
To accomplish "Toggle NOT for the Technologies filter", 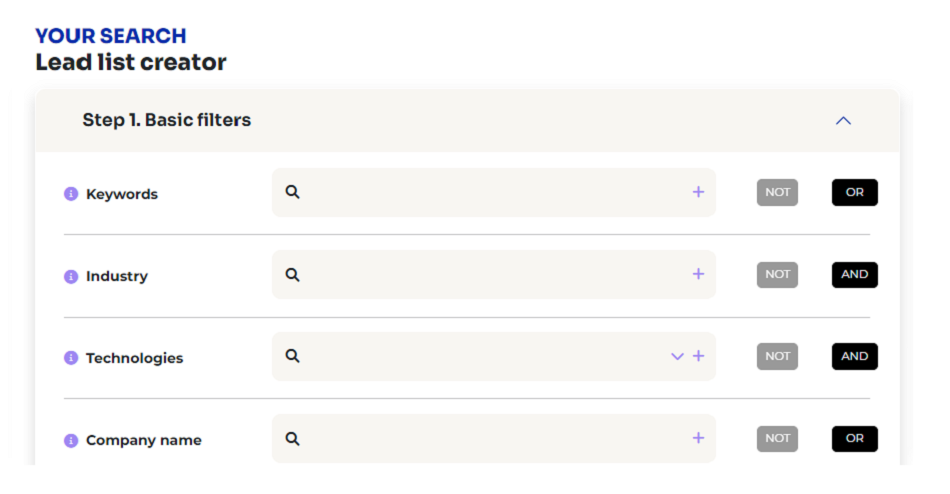I will [777, 356].
